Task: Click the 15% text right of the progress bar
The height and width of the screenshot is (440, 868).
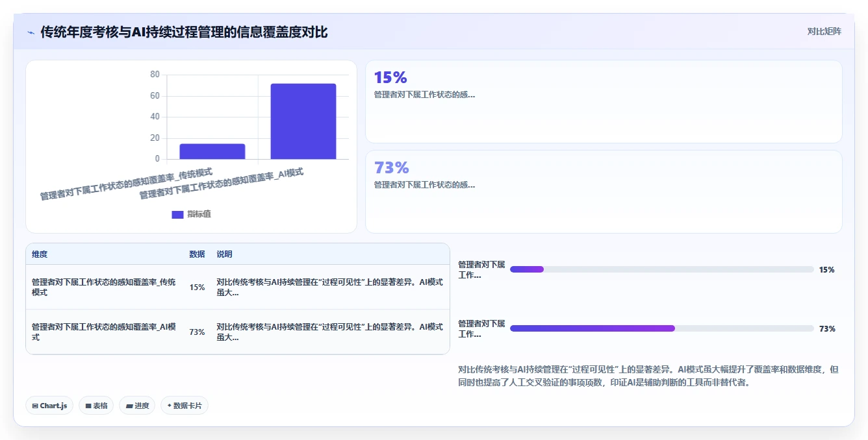Action: pyautogui.click(x=827, y=269)
